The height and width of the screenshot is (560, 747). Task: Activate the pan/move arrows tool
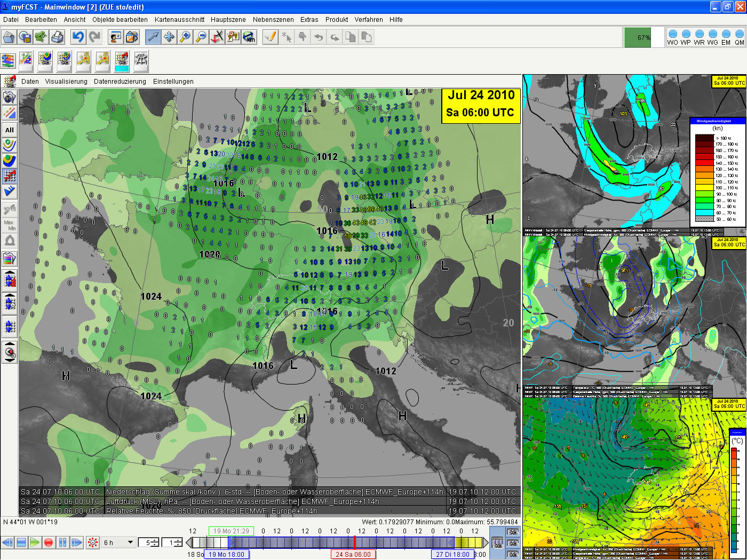[x=169, y=37]
